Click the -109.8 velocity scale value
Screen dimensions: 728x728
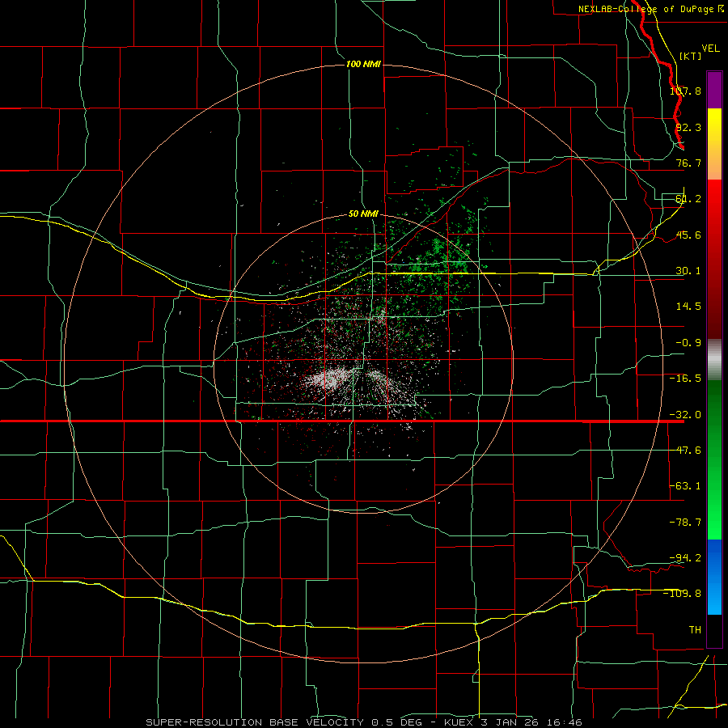[683, 594]
